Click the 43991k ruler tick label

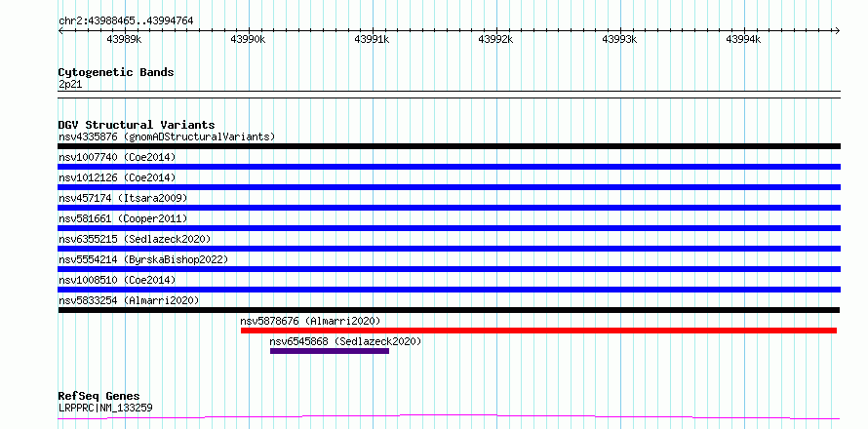pos(373,39)
